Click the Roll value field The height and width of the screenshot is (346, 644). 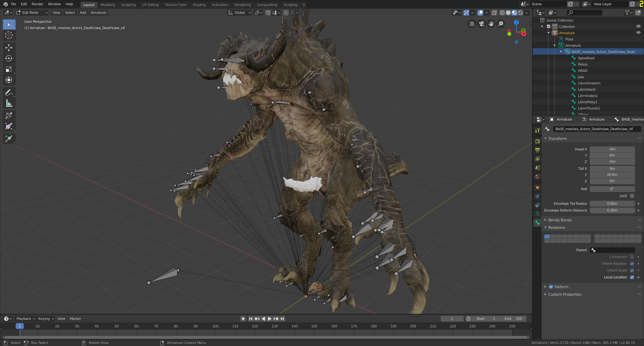coord(612,189)
